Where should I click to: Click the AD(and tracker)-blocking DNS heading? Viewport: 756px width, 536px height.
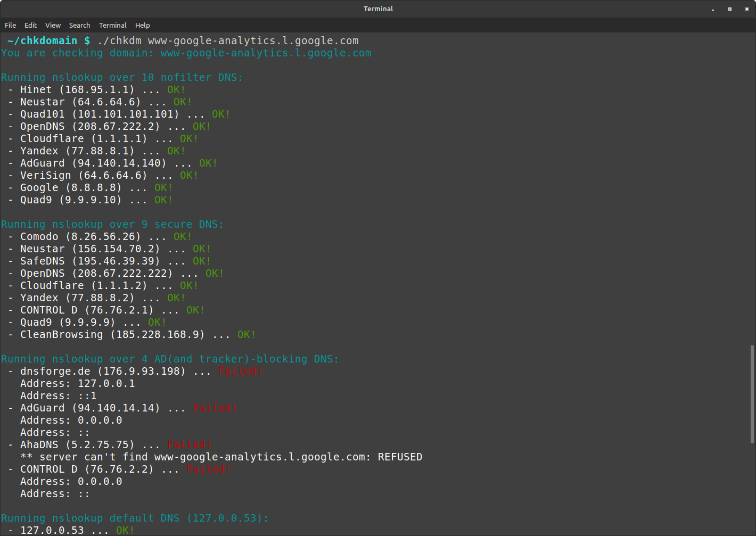tap(170, 359)
